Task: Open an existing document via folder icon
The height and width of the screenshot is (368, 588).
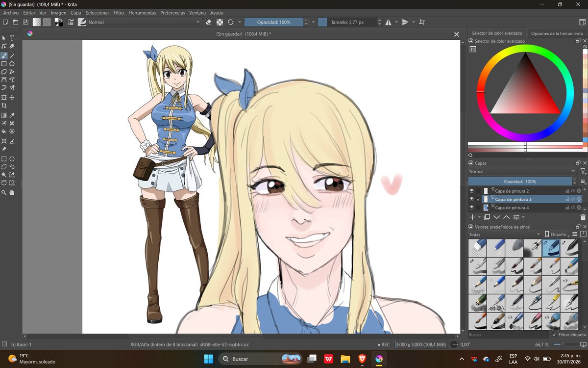Action: (x=16, y=22)
